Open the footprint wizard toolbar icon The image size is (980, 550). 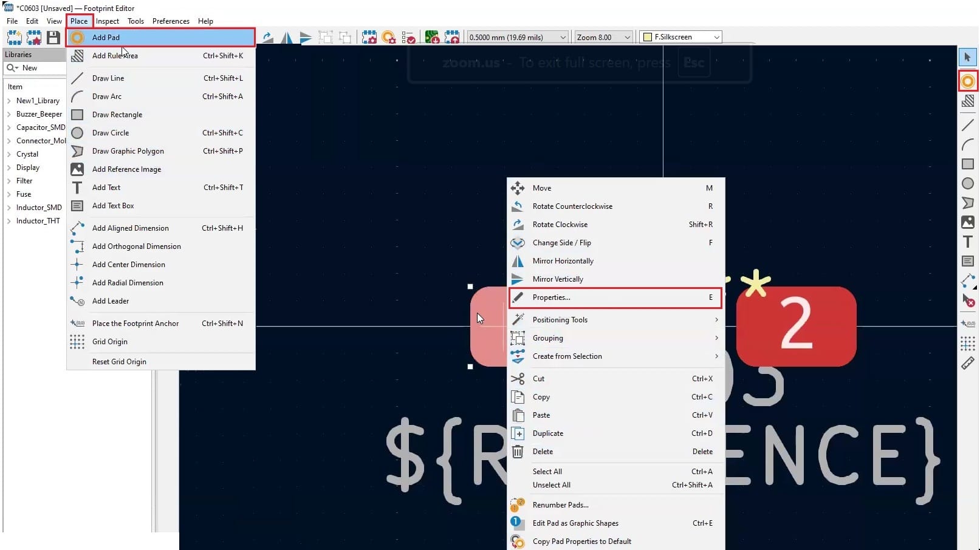(34, 38)
